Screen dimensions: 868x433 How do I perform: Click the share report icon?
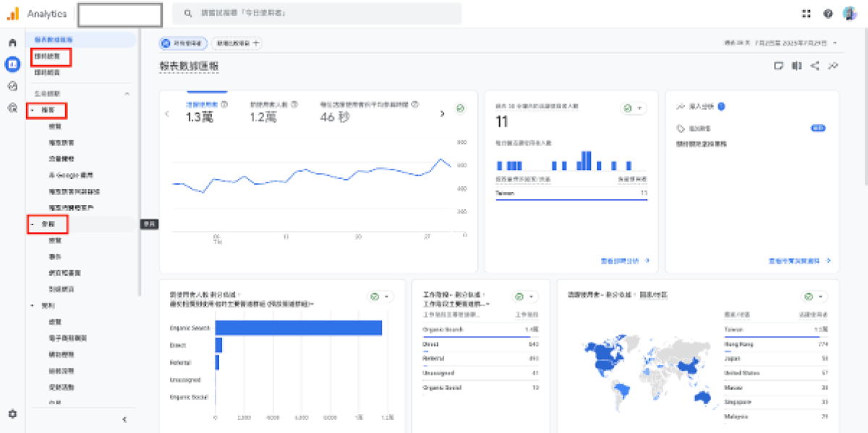coord(814,66)
